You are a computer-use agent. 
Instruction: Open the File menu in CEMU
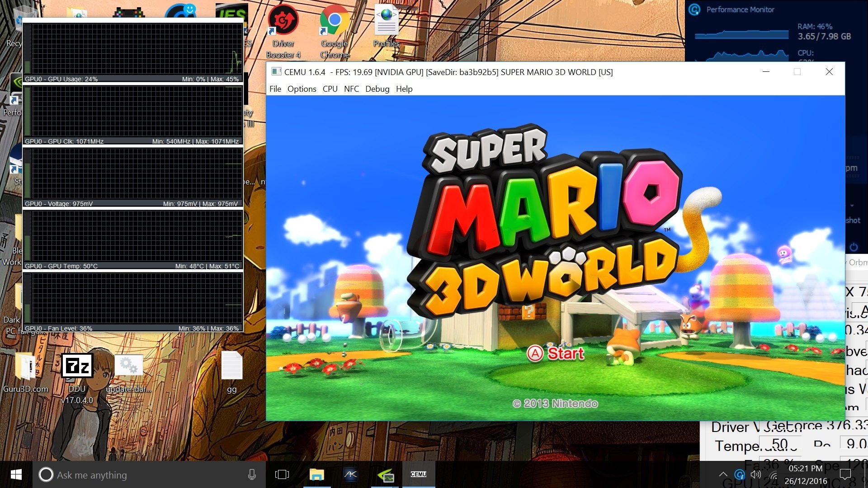click(x=275, y=89)
